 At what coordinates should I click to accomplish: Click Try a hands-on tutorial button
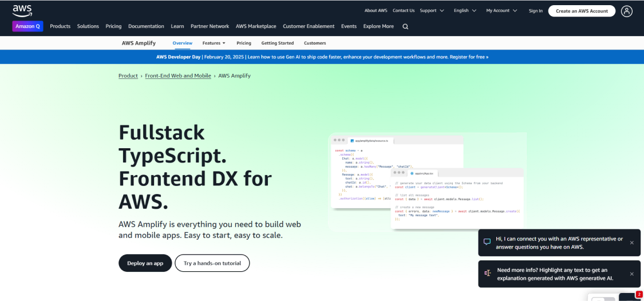[x=212, y=263]
